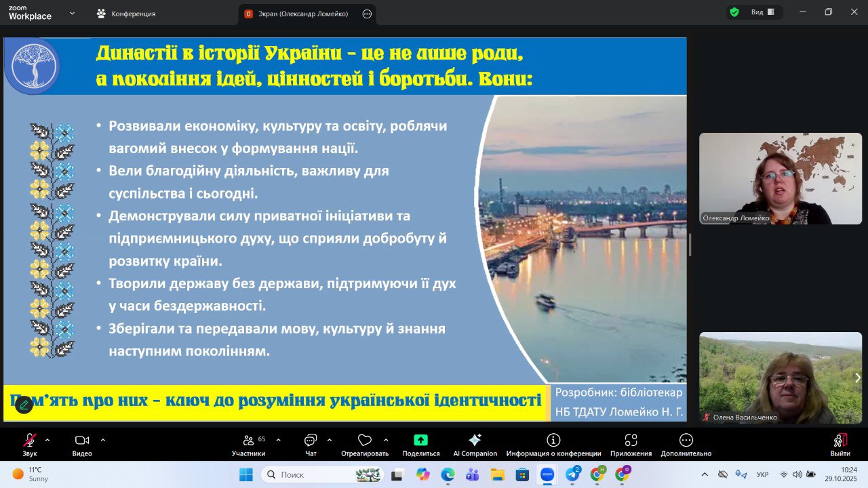Expand the video options chevron next to Видео

pos(102,440)
